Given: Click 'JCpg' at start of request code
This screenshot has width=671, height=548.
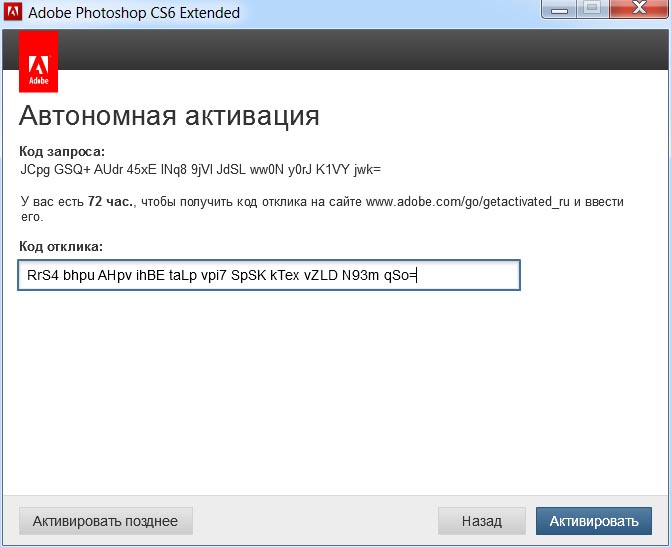Looking at the screenshot, I should [x=36, y=169].
